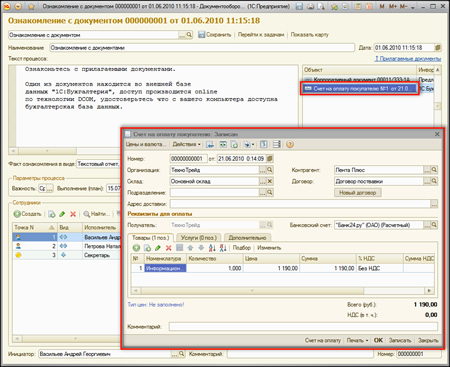
Task: Click the Адрес доставки input field
Action: tap(300, 204)
